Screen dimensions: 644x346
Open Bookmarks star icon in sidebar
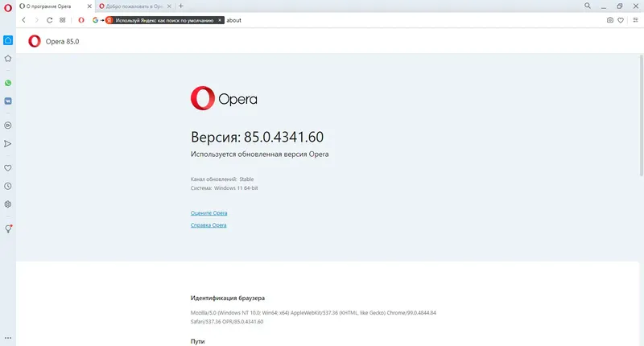[8, 59]
